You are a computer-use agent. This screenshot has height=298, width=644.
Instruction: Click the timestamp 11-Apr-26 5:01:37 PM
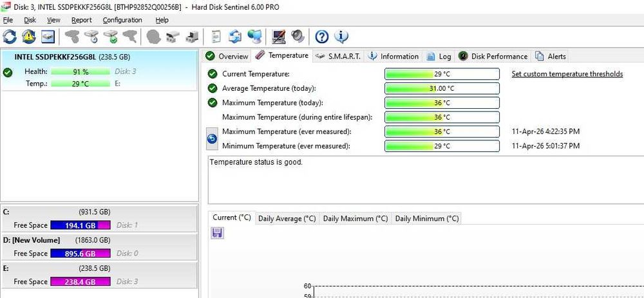tap(546, 145)
